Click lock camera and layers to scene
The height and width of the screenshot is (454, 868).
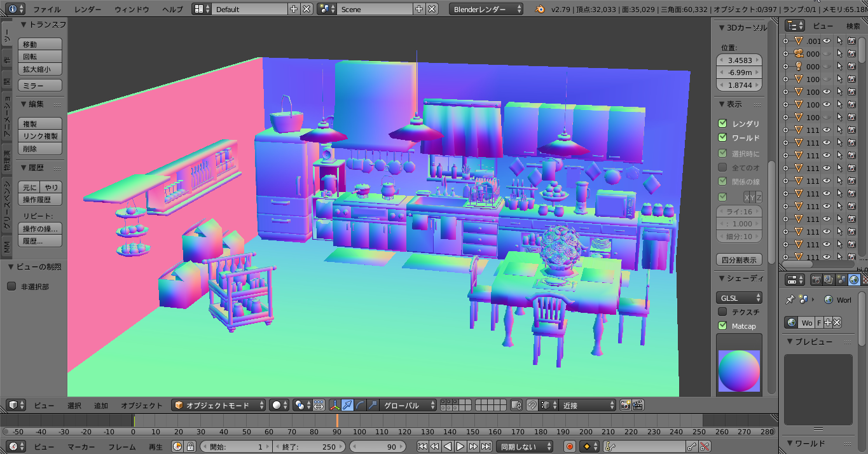coord(517,405)
